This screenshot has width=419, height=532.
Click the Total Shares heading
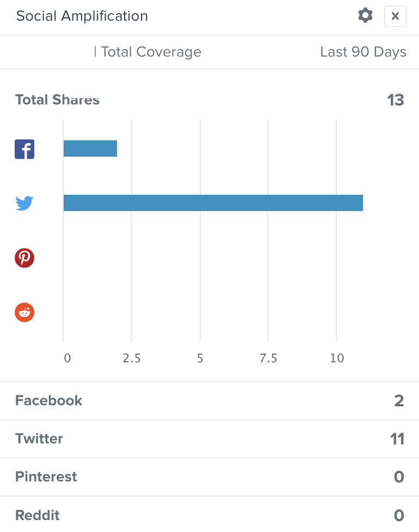(57, 100)
